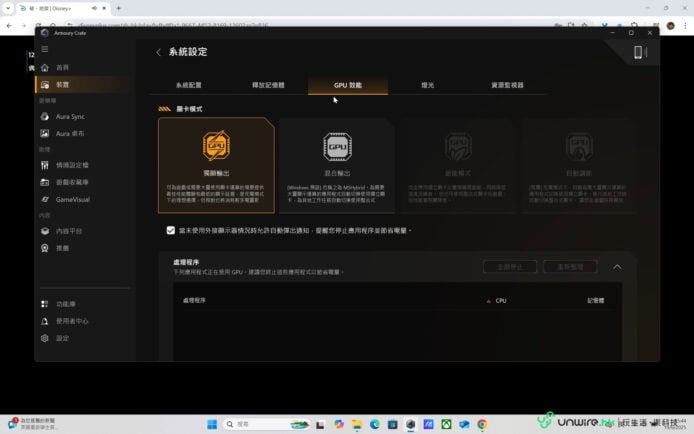The height and width of the screenshot is (434, 694).
Task: Click the device icon at top right
Action: (639, 52)
